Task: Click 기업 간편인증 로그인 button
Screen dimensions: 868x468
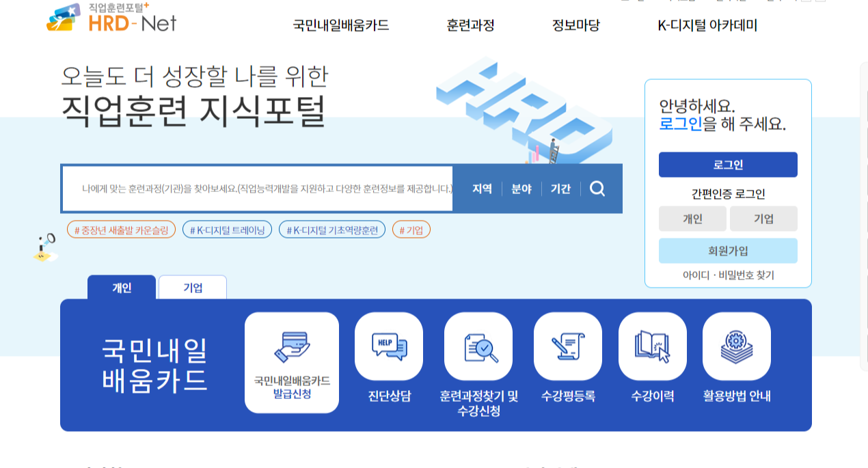Action: (763, 219)
